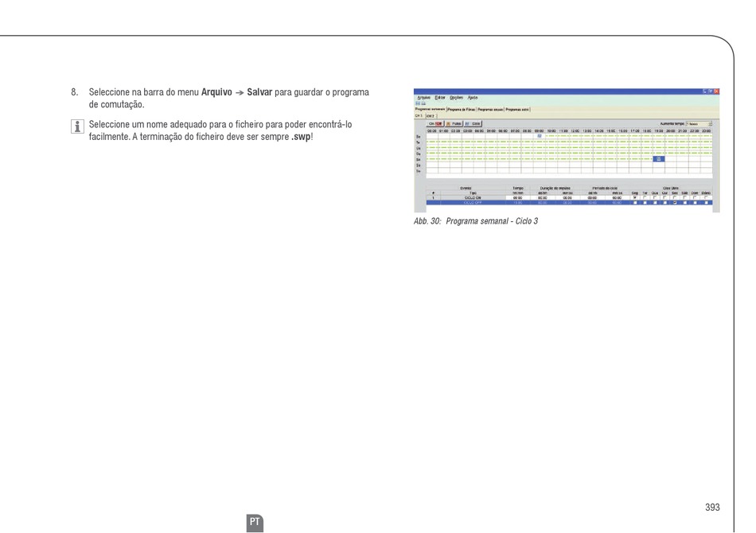Toggle Dom checkbox in the CICLO ON row
The width and height of the screenshot is (756, 533).
[695, 197]
